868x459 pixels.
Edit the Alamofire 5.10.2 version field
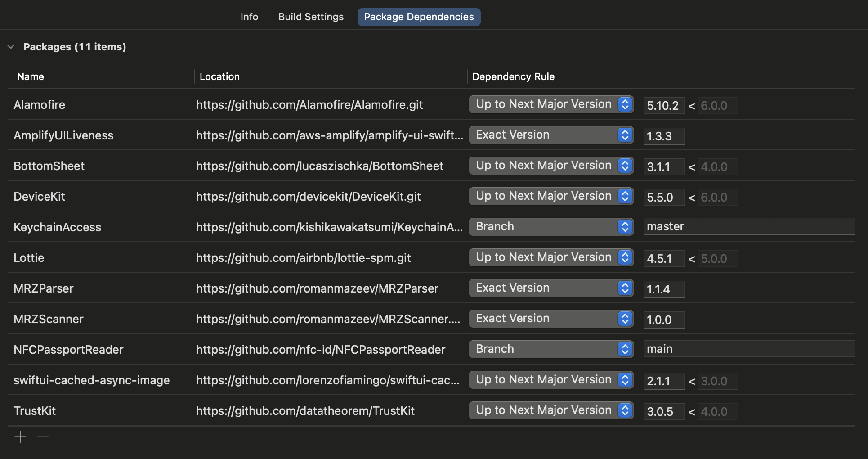point(664,106)
